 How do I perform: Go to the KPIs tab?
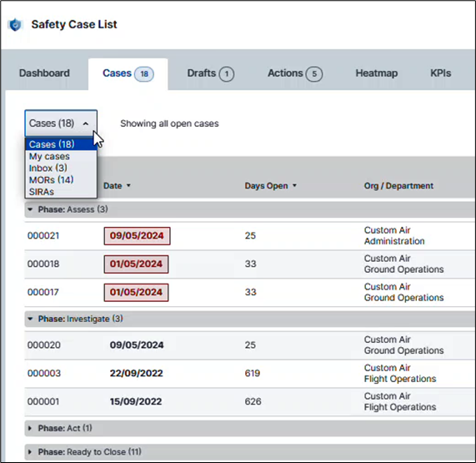pos(440,73)
